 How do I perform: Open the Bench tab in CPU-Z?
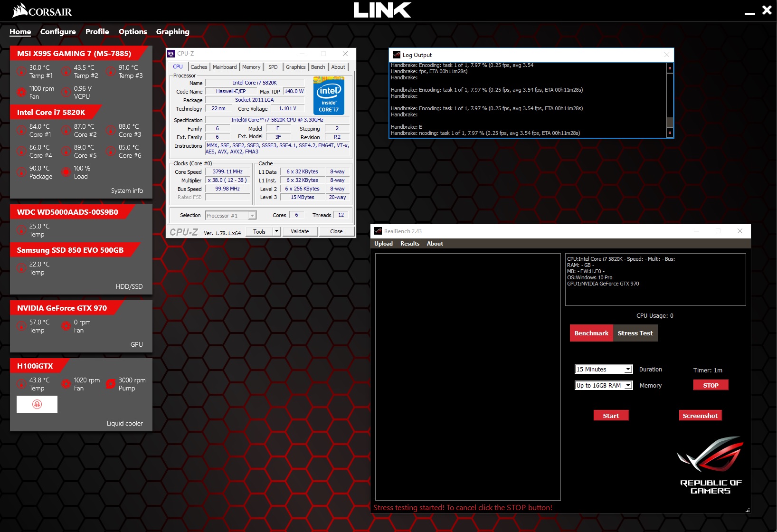[x=318, y=67]
